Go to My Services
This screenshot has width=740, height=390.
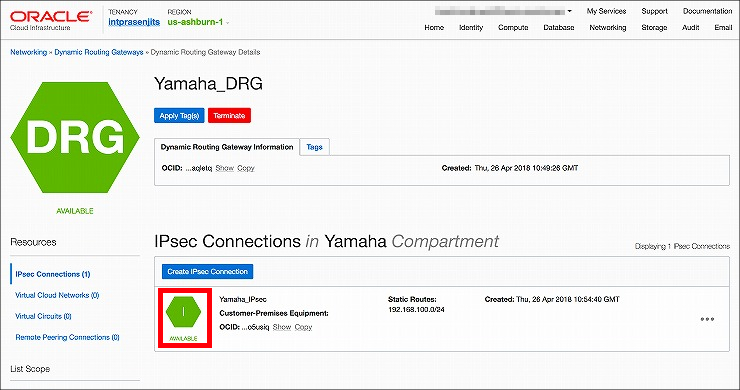click(x=606, y=11)
